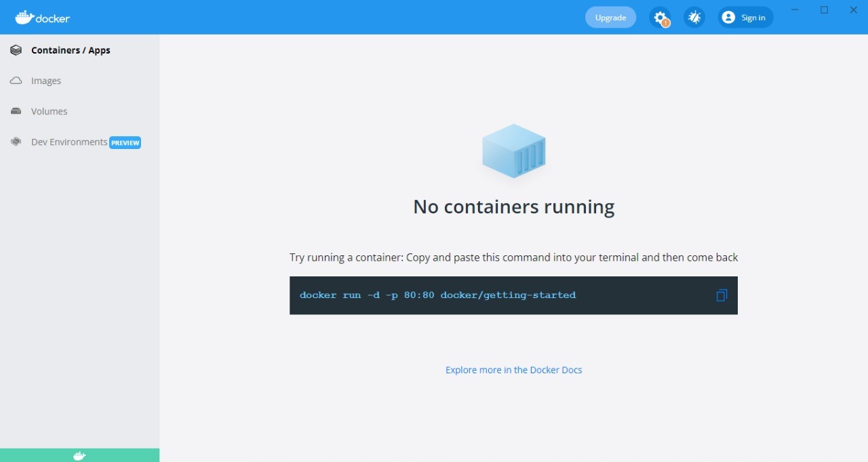Image resolution: width=868 pixels, height=462 pixels.
Task: Click the Sign in button
Action: (745, 18)
